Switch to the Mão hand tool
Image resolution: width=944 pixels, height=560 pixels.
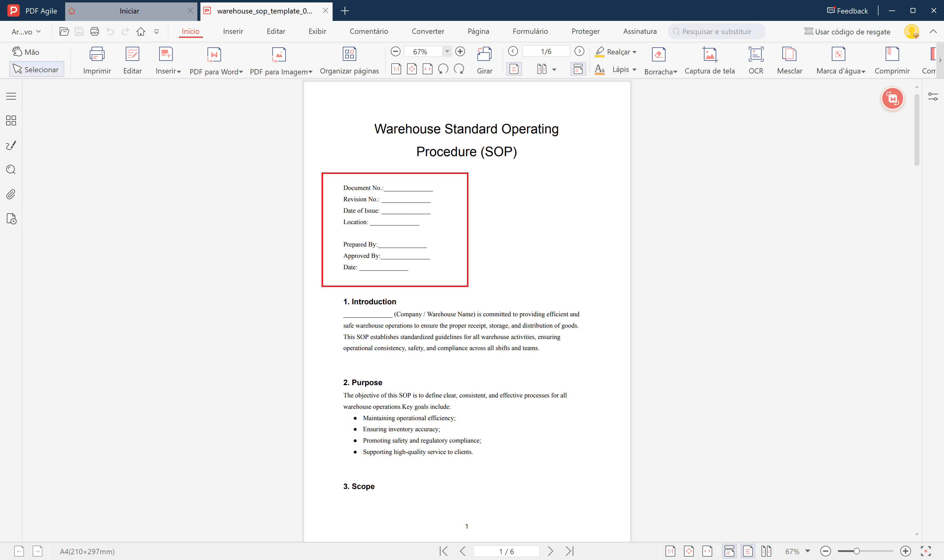[x=26, y=52]
